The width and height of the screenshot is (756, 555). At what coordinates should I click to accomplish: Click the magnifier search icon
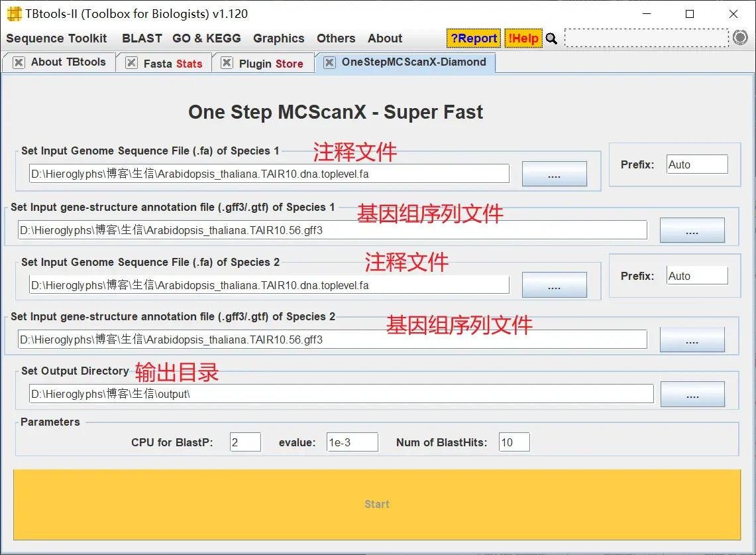[551, 38]
